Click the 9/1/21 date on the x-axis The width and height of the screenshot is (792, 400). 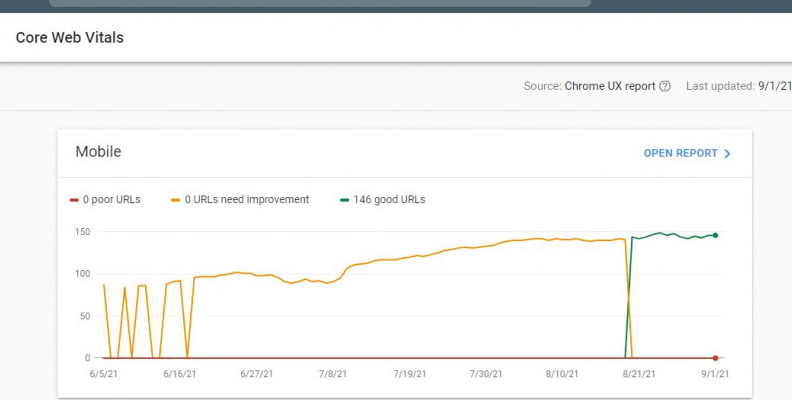point(714,374)
